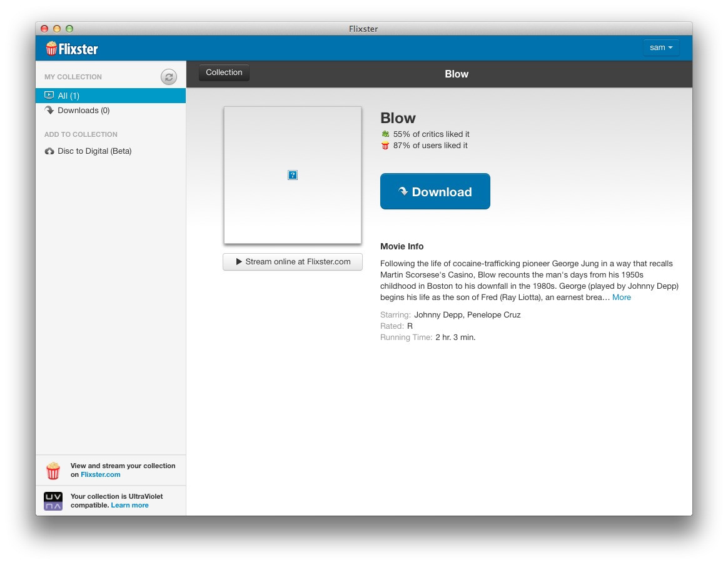This screenshot has height=565, width=728.
Task: Open the Flixster.com link in sidebar
Action: click(100, 474)
